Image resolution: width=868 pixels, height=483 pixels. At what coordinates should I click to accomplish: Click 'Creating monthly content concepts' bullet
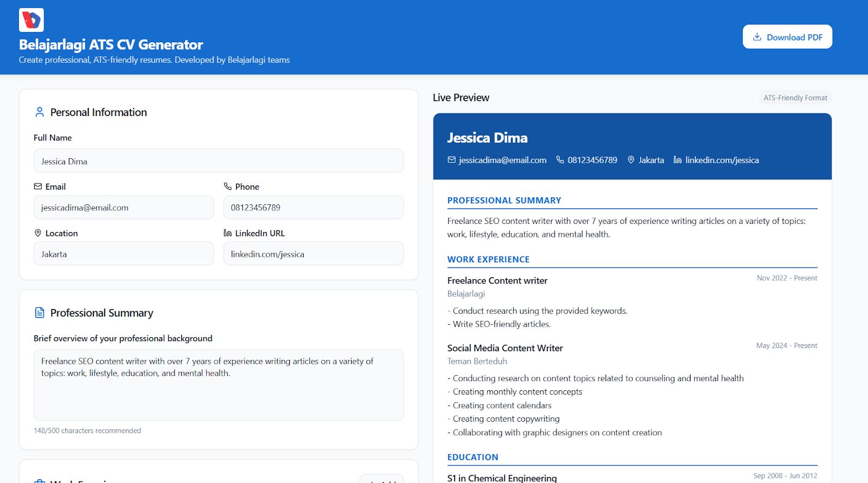[x=515, y=392]
